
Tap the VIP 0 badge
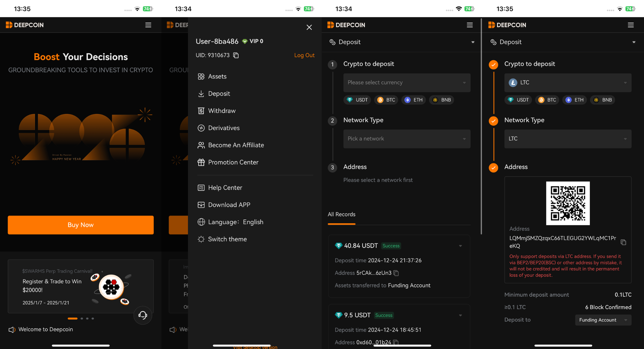click(253, 41)
